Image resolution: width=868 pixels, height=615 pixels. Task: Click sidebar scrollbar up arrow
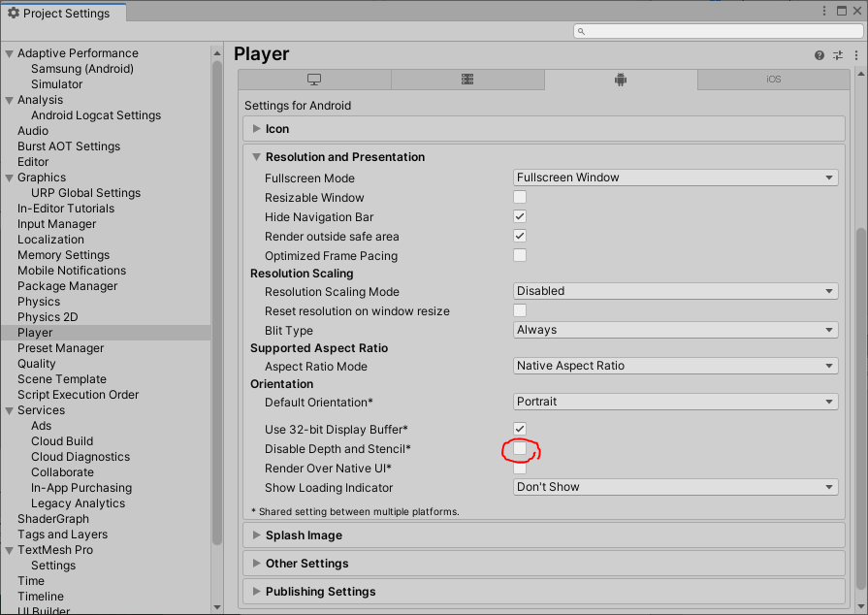(x=217, y=53)
